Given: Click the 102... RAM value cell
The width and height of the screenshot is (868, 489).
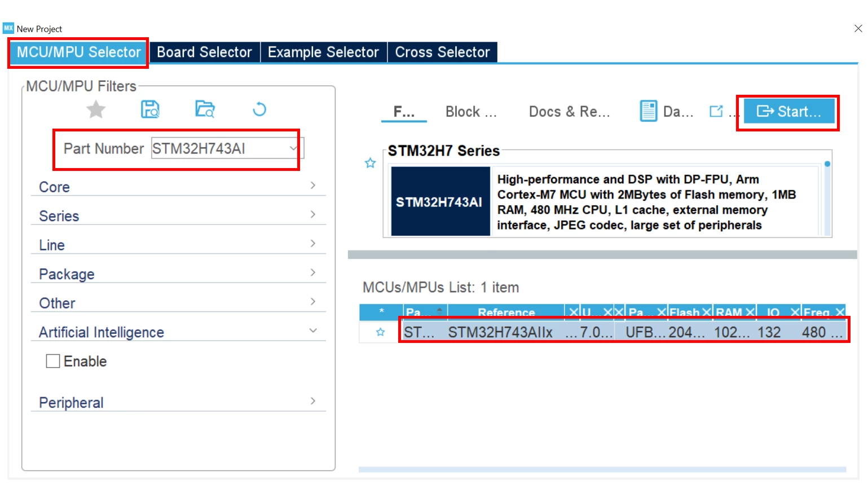Looking at the screenshot, I should [732, 332].
